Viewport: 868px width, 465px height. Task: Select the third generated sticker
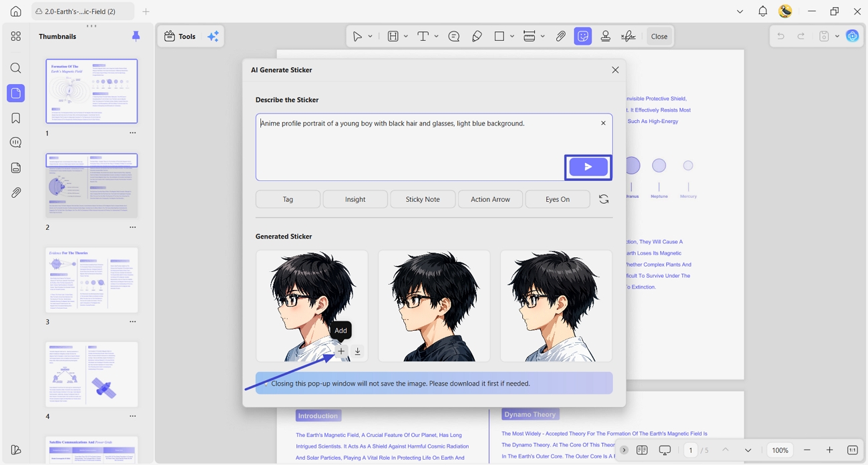pyautogui.click(x=556, y=306)
